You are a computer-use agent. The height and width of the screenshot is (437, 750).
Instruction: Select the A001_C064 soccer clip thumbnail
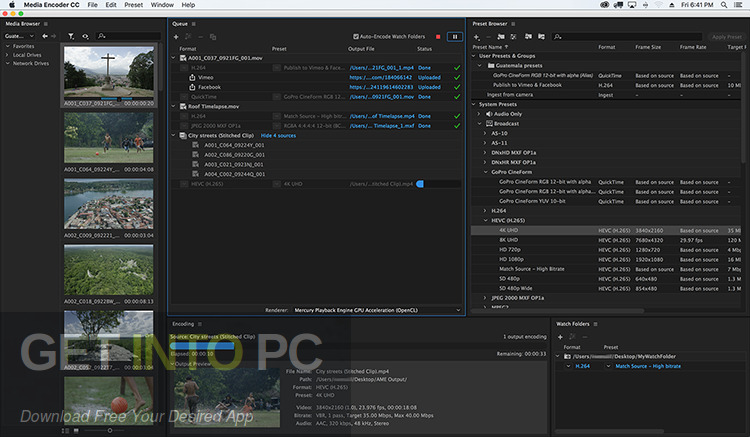(x=109, y=138)
